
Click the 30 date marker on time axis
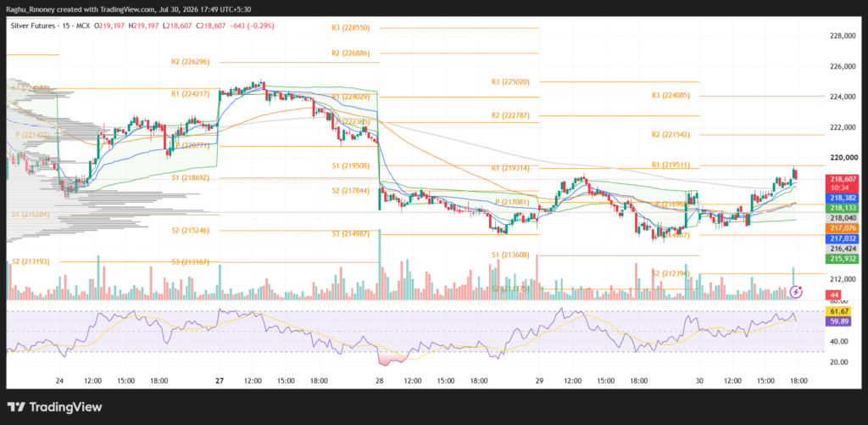pos(699,381)
